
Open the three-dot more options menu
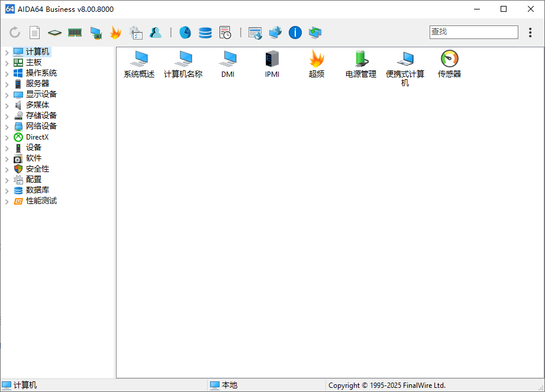point(530,33)
